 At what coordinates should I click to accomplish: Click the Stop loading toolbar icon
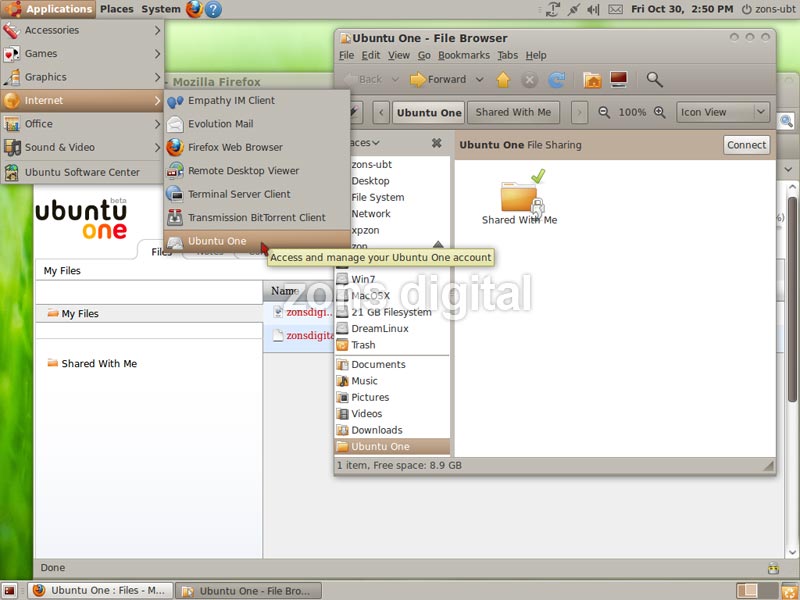(x=530, y=80)
